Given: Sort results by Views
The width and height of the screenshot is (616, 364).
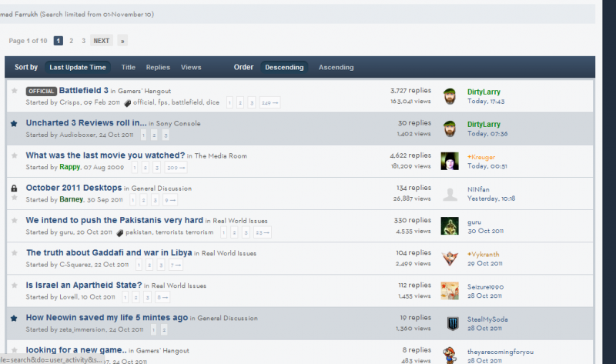Looking at the screenshot, I should (191, 68).
